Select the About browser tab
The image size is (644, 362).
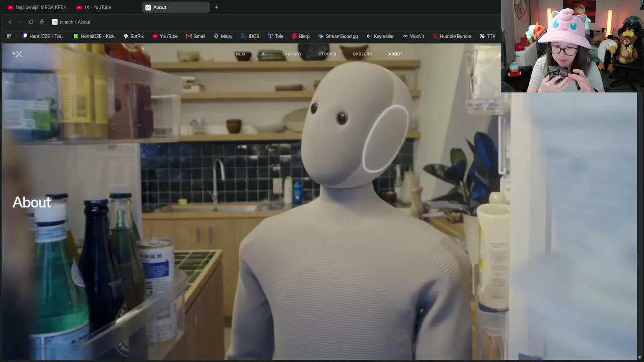[176, 7]
